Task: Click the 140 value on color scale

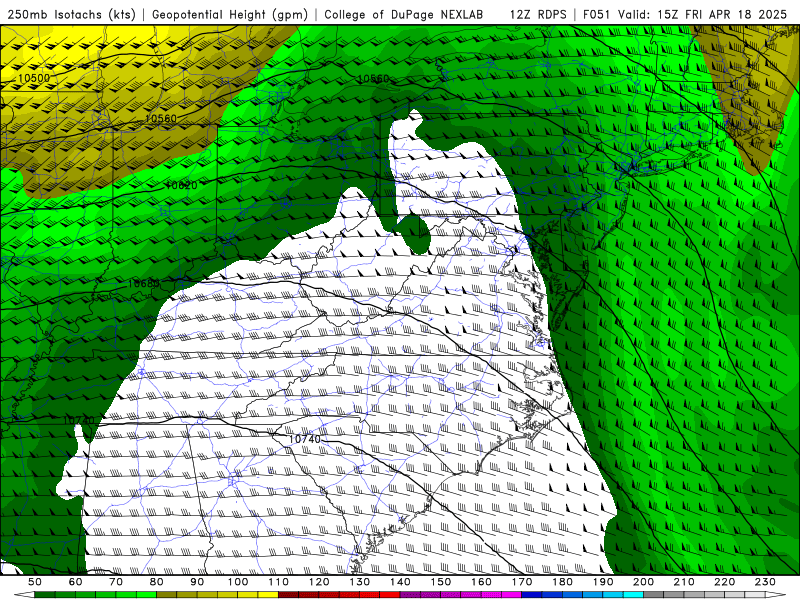Action: pyautogui.click(x=400, y=582)
